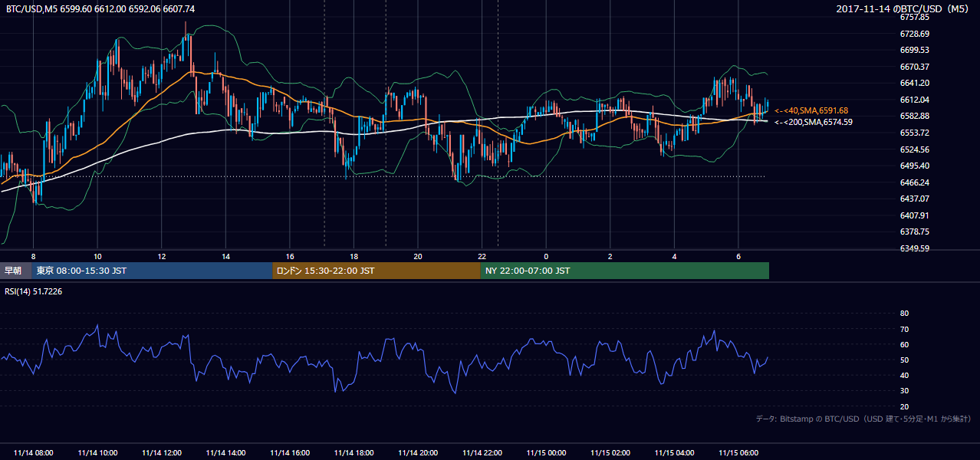This screenshot has width=980, height=460.
Task: Click price axis value 6349.59
Action: 914,248
